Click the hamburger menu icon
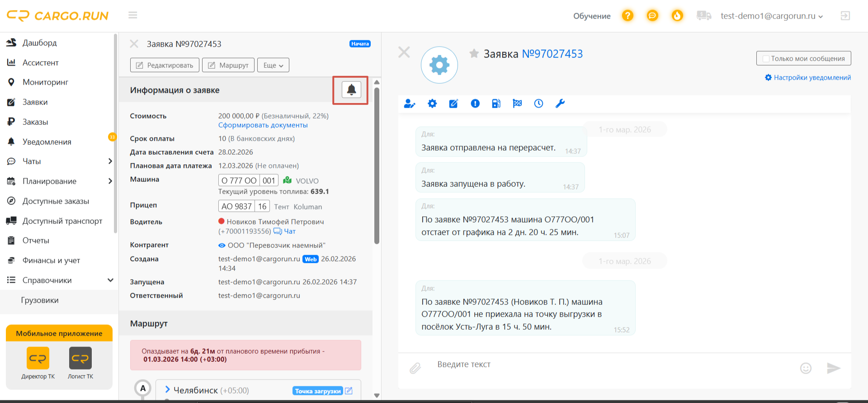This screenshot has height=403, width=868. [x=132, y=15]
